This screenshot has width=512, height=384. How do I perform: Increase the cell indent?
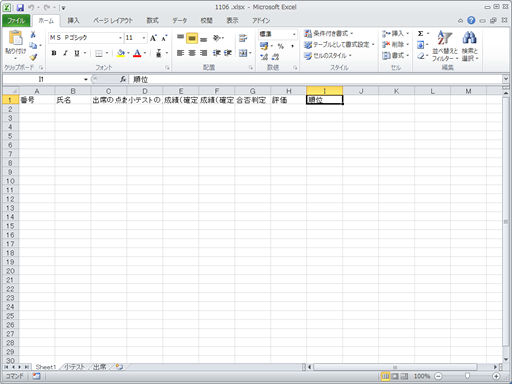click(x=228, y=53)
